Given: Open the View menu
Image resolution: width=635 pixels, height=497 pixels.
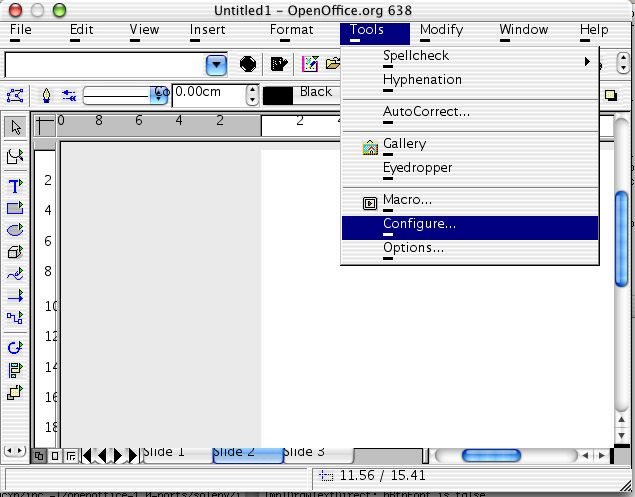Looking at the screenshot, I should 144,30.
